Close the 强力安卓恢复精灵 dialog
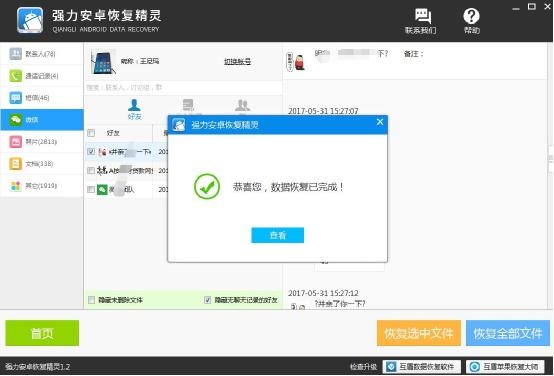Image resolution: width=554 pixels, height=376 pixels. (380, 122)
